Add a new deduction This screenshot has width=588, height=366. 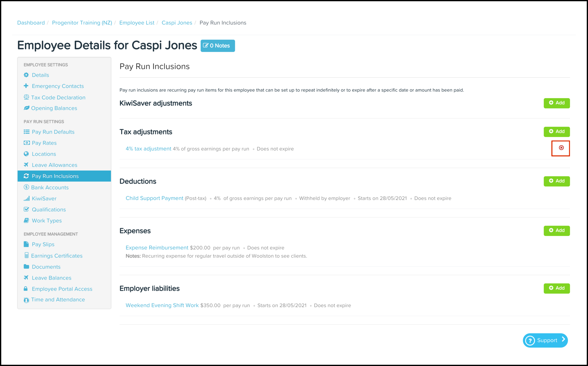tap(556, 181)
